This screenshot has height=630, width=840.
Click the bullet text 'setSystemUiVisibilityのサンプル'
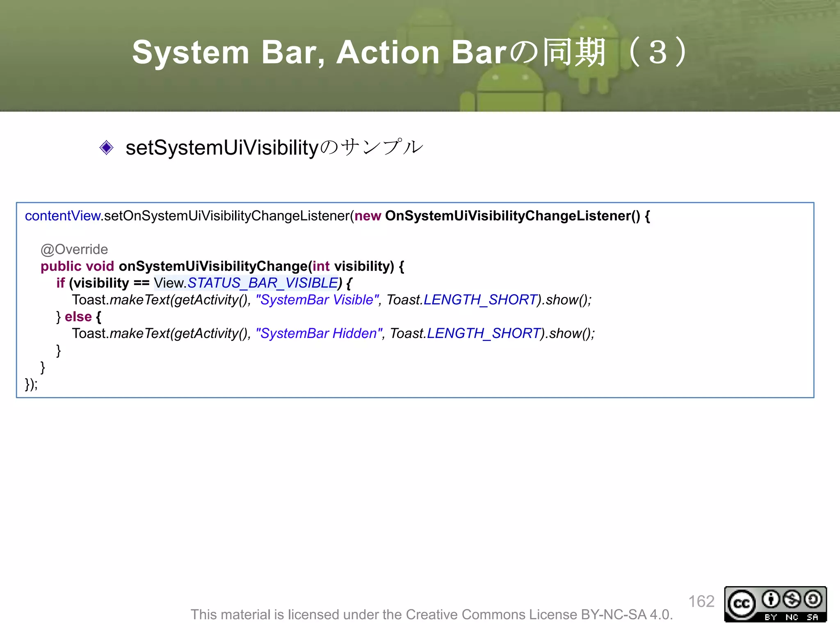click(274, 148)
